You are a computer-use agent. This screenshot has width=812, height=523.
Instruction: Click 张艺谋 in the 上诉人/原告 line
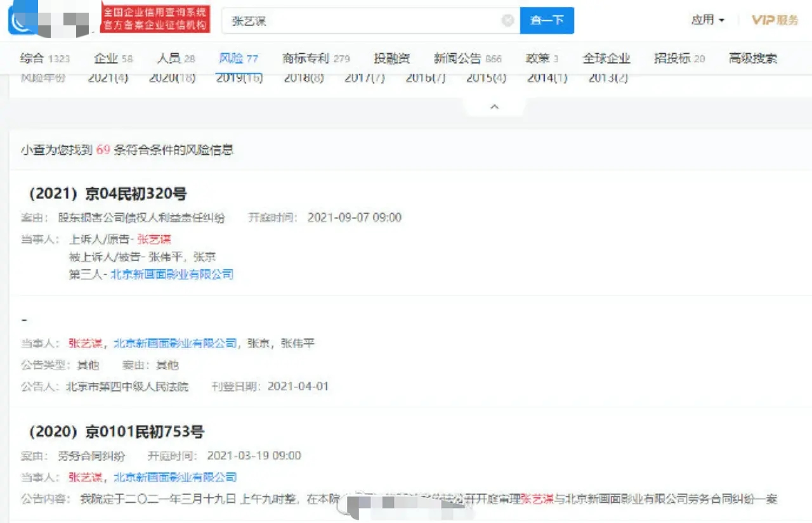tap(154, 240)
